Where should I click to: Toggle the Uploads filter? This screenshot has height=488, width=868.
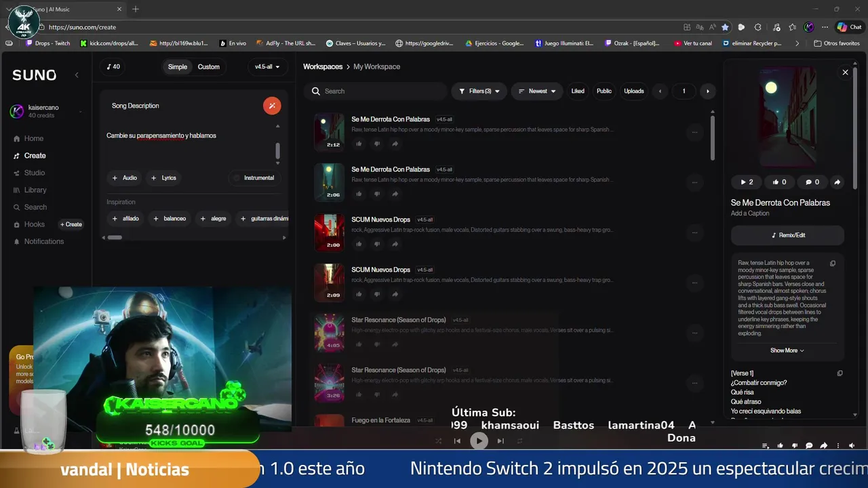tap(634, 91)
